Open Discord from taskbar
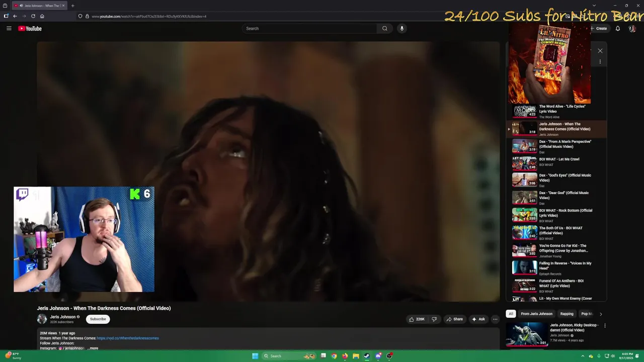This screenshot has height=362, width=644. tap(378, 356)
